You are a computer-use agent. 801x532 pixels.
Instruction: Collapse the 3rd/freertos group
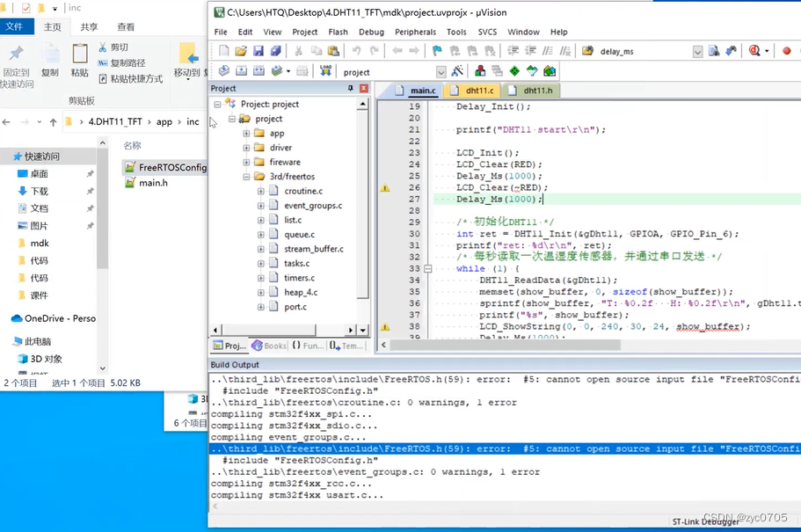pyautogui.click(x=246, y=177)
